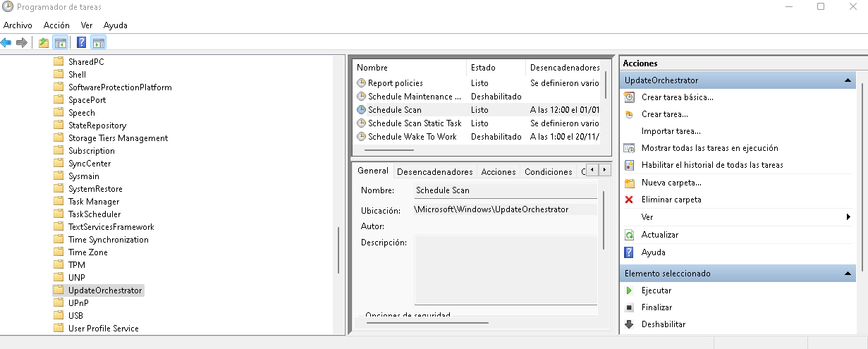Toggle the console tree toolbar icon

tap(61, 42)
